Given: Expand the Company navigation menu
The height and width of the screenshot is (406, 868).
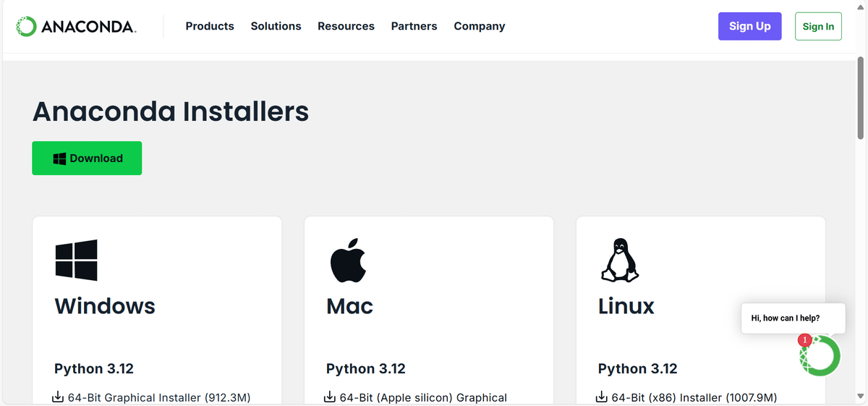Looking at the screenshot, I should pos(479,26).
